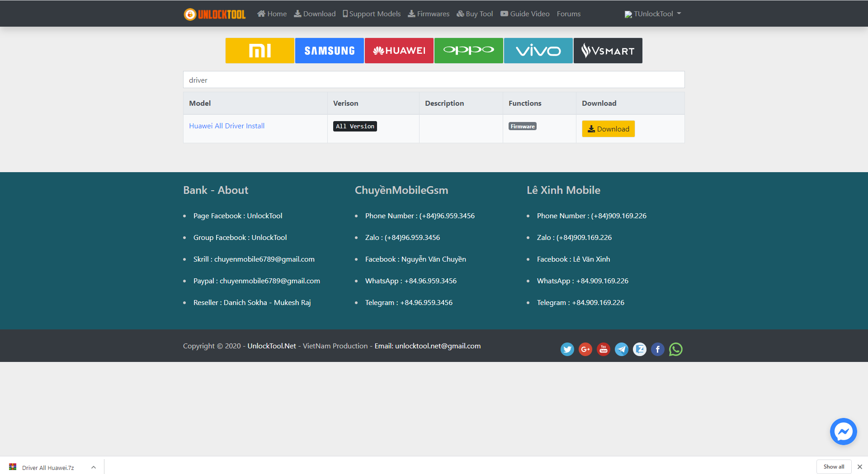Click Skrill chuyenmobile6789 email entry
Image resolution: width=868 pixels, height=474 pixels.
pos(254,259)
